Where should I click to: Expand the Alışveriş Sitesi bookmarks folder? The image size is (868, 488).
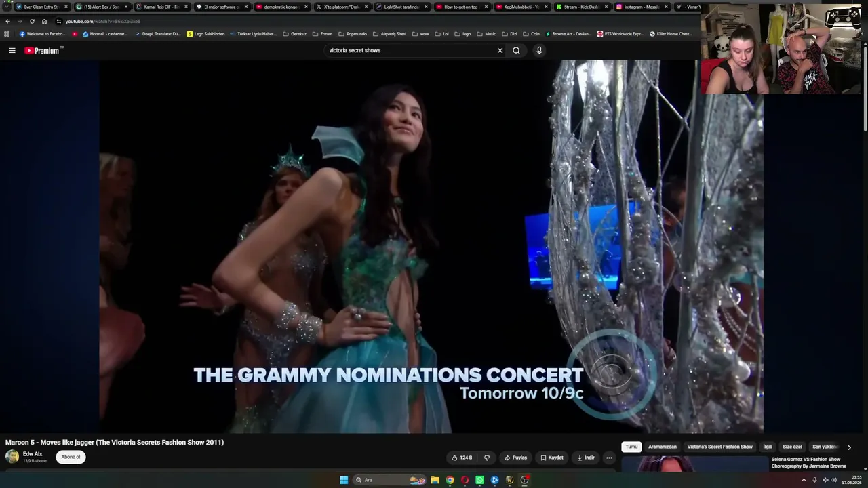click(x=389, y=34)
